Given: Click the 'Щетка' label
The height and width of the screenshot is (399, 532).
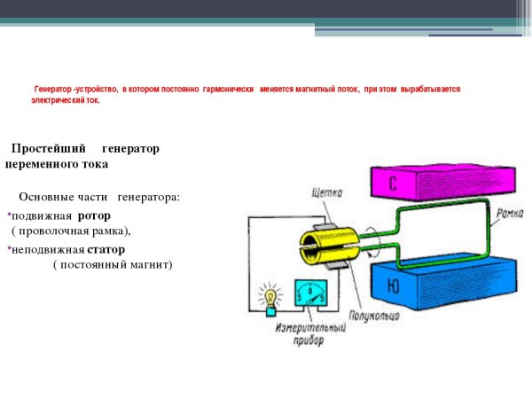Looking at the screenshot, I should 328,192.
